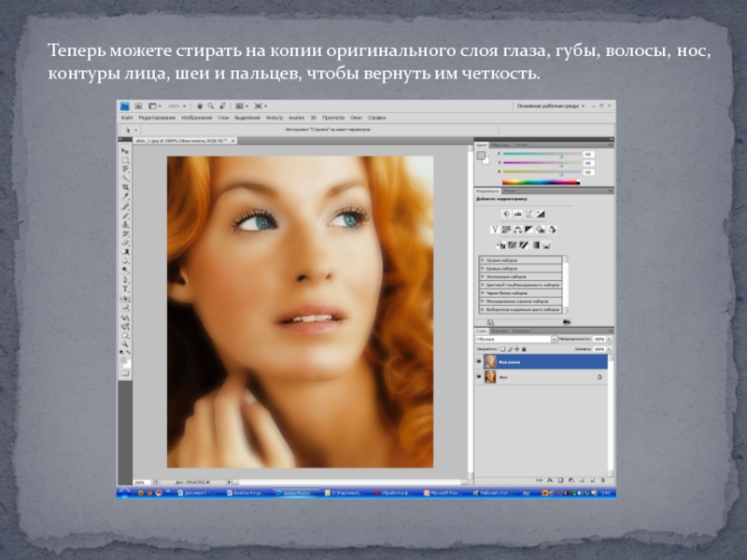Add a Brightness/Contrast adjustment

point(507,214)
